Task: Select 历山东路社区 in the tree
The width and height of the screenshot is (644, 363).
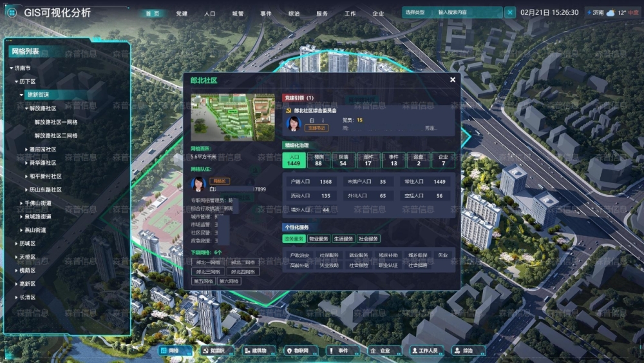Action: (46, 190)
